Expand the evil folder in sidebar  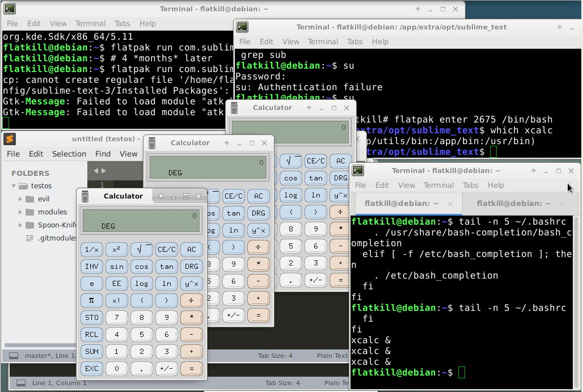(20, 199)
